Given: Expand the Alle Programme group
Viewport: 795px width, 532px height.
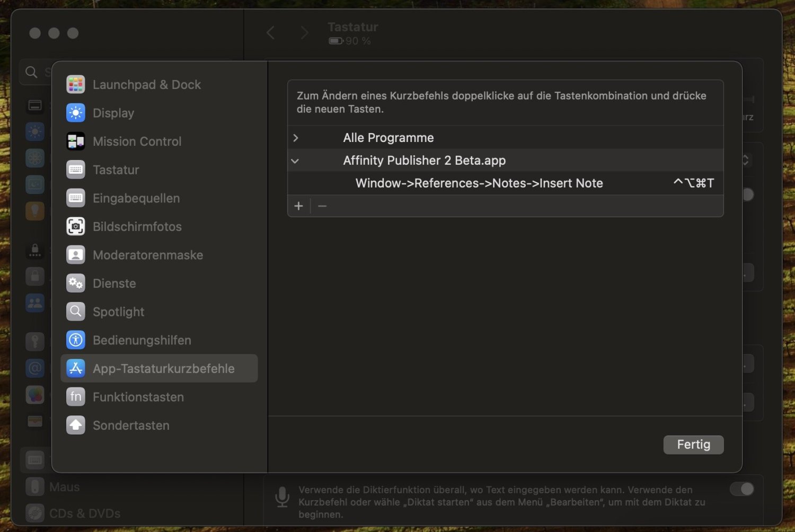Looking at the screenshot, I should 296,138.
